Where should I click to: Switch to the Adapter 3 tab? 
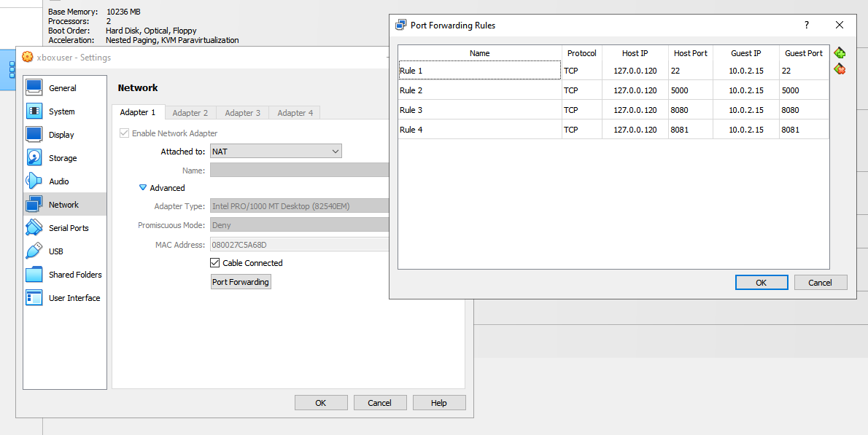(x=242, y=113)
